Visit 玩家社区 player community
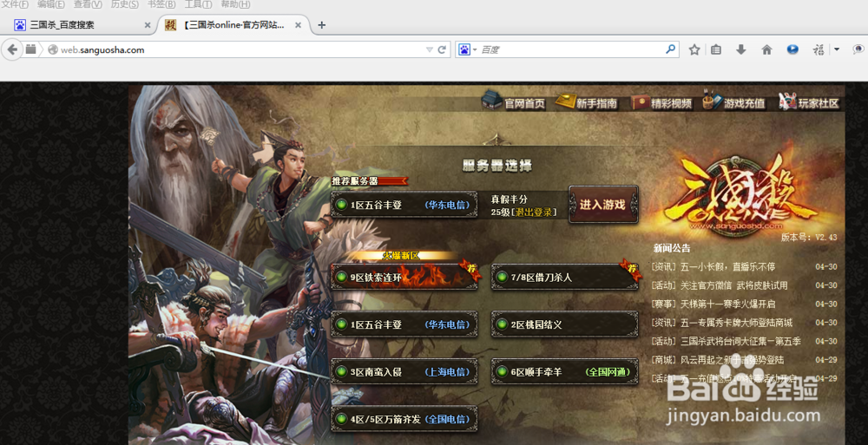The width and height of the screenshot is (868, 445). [x=809, y=102]
